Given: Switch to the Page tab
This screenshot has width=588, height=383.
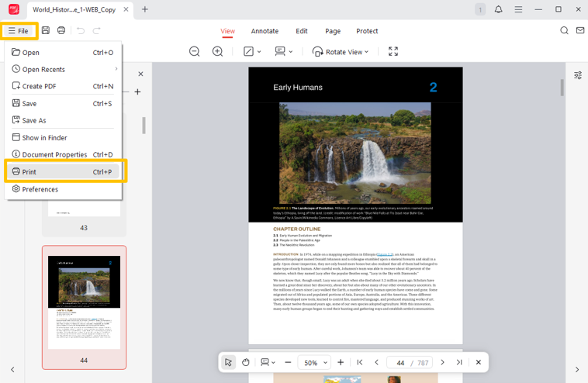Looking at the screenshot, I should [333, 31].
